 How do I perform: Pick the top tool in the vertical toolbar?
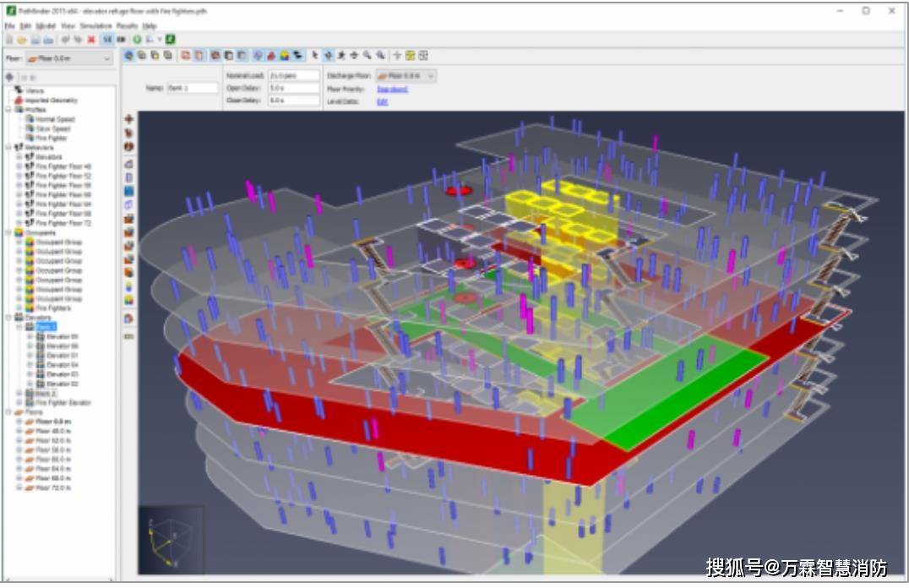pyautogui.click(x=129, y=119)
